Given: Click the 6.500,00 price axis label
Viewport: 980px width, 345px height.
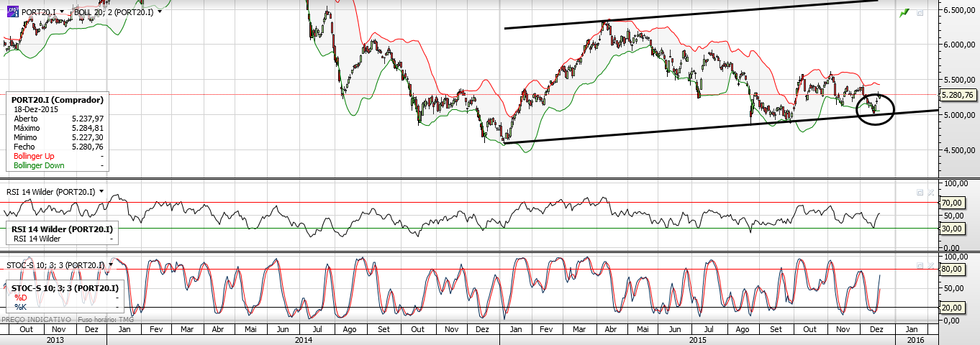Looking at the screenshot, I should click(x=958, y=10).
